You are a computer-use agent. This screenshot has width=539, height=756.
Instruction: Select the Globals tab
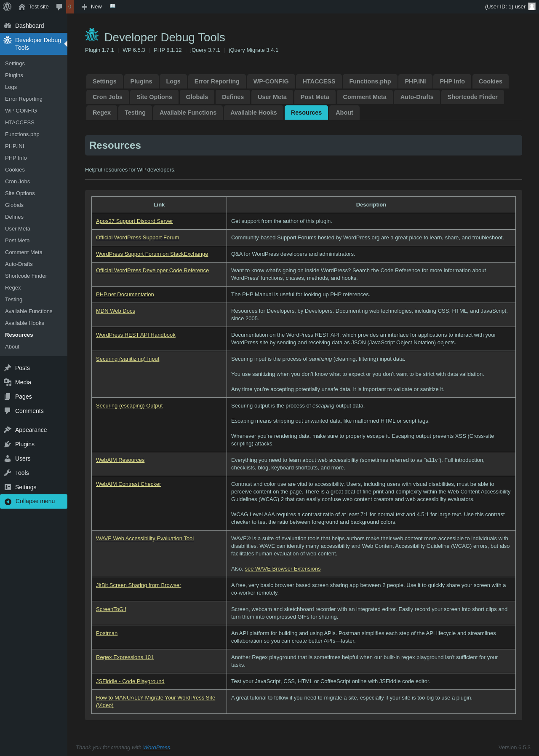click(x=197, y=97)
